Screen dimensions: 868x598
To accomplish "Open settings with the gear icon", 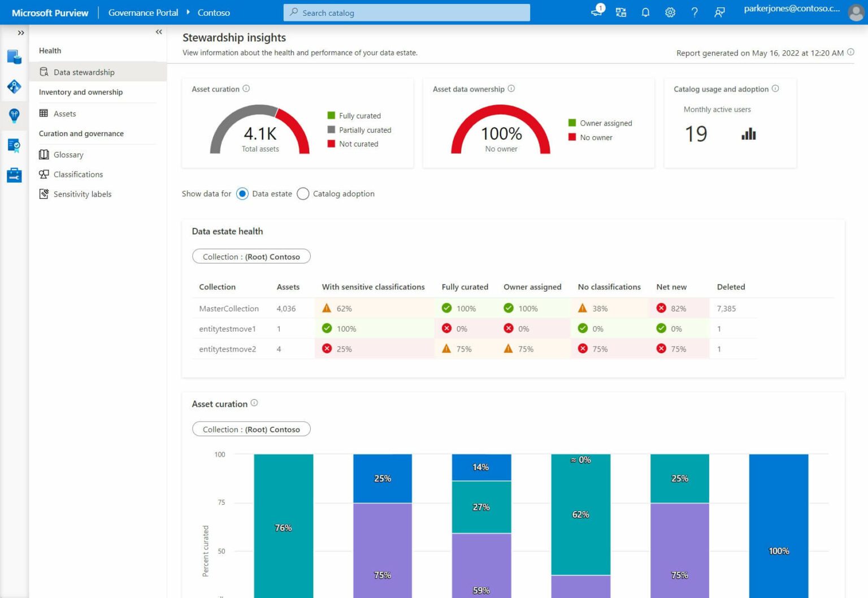I will pyautogui.click(x=670, y=12).
